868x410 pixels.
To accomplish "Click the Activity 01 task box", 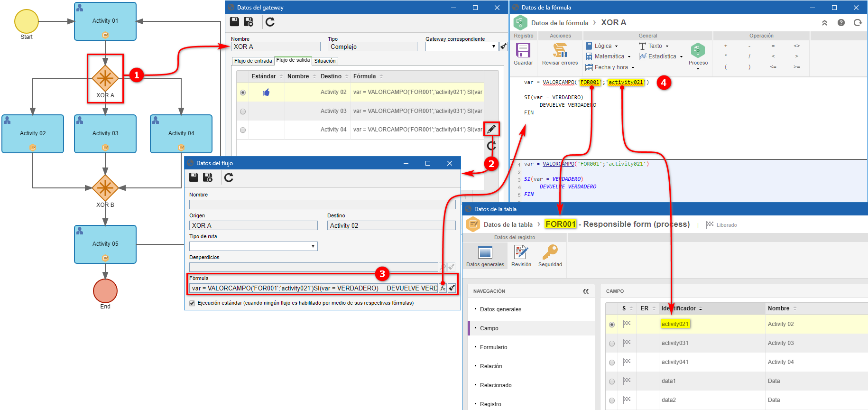I will (x=105, y=21).
